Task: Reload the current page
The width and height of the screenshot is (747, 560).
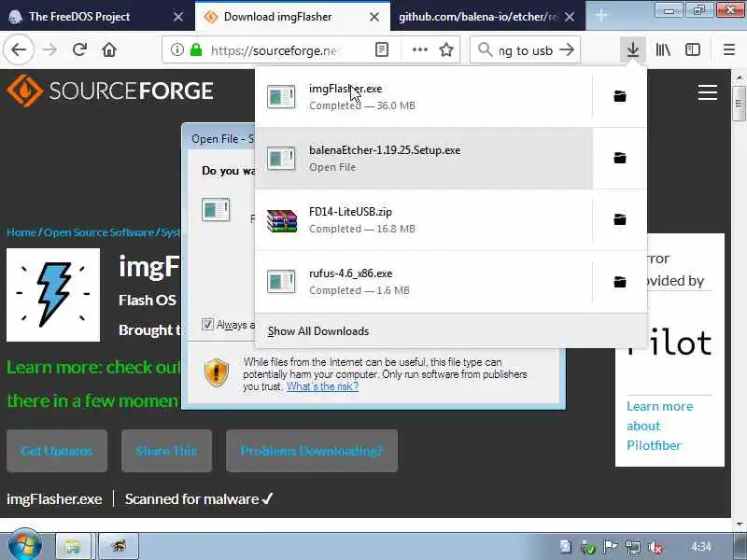Action: (x=79, y=49)
